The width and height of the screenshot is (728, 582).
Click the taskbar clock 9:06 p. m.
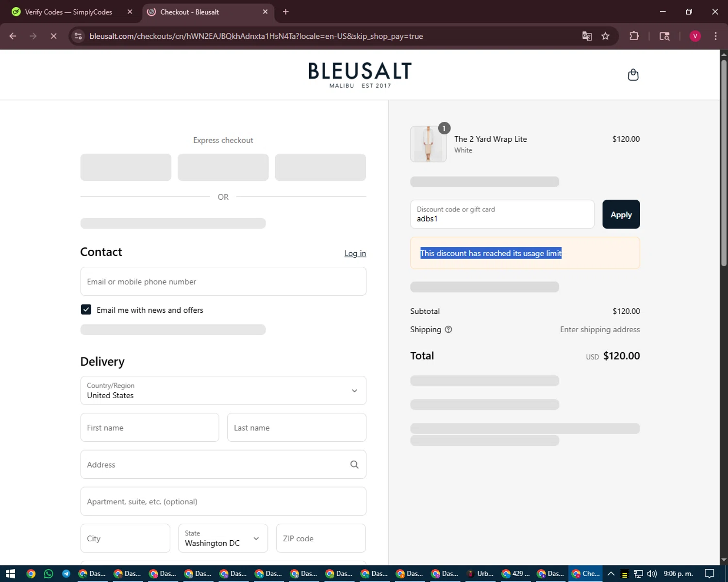678,574
